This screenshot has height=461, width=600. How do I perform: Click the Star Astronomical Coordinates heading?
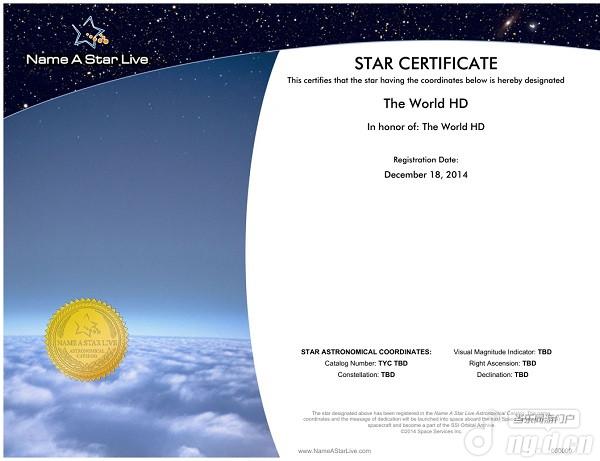[x=366, y=352]
